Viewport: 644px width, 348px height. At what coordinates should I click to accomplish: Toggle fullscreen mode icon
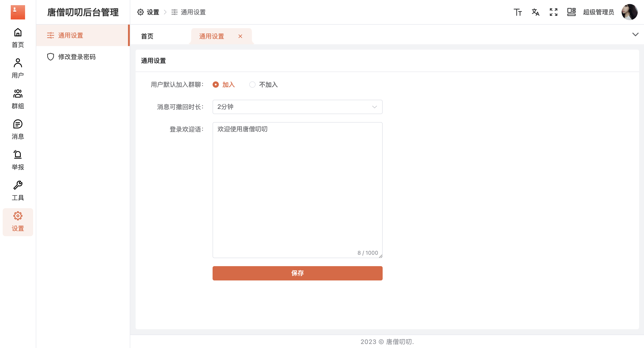pos(554,12)
